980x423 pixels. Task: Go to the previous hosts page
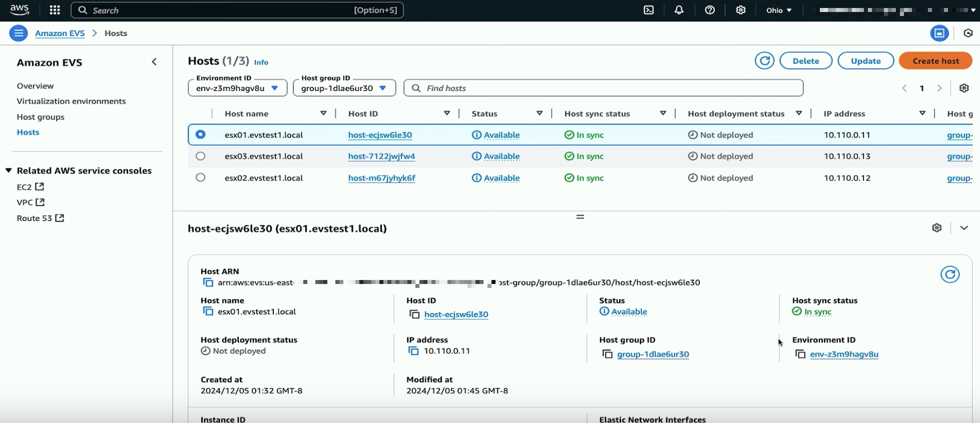(904, 88)
